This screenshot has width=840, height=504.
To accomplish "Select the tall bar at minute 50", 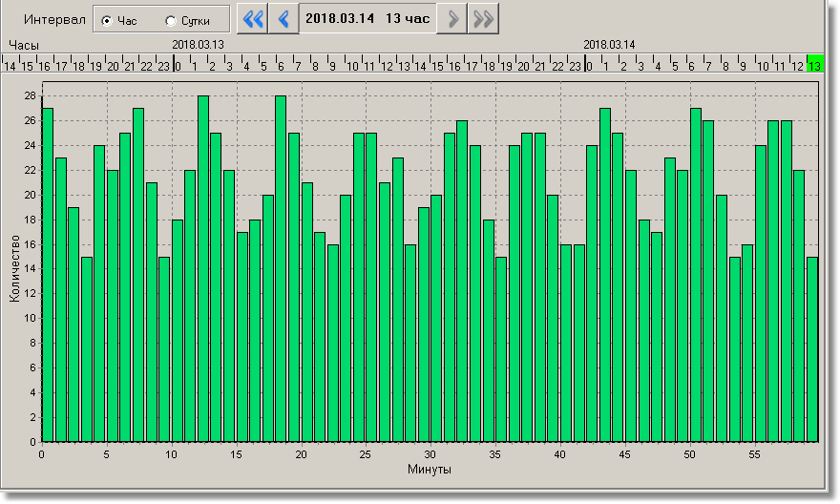I will pos(696,275).
